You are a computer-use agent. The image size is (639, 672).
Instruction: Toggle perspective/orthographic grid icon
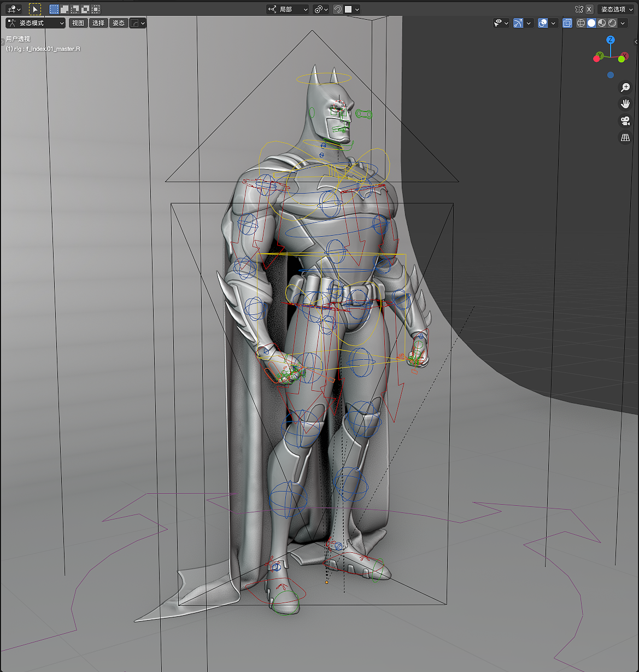coord(625,138)
